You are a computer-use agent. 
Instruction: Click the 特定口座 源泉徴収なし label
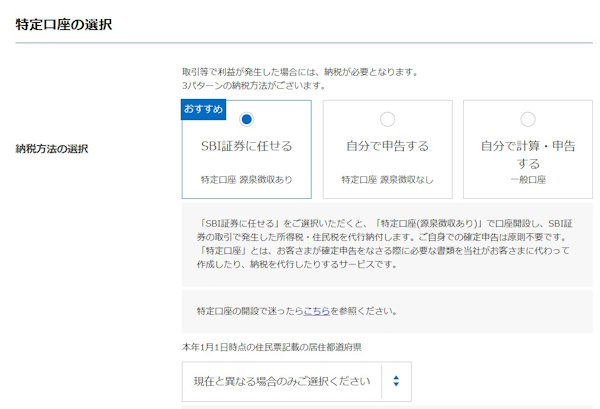point(387,179)
